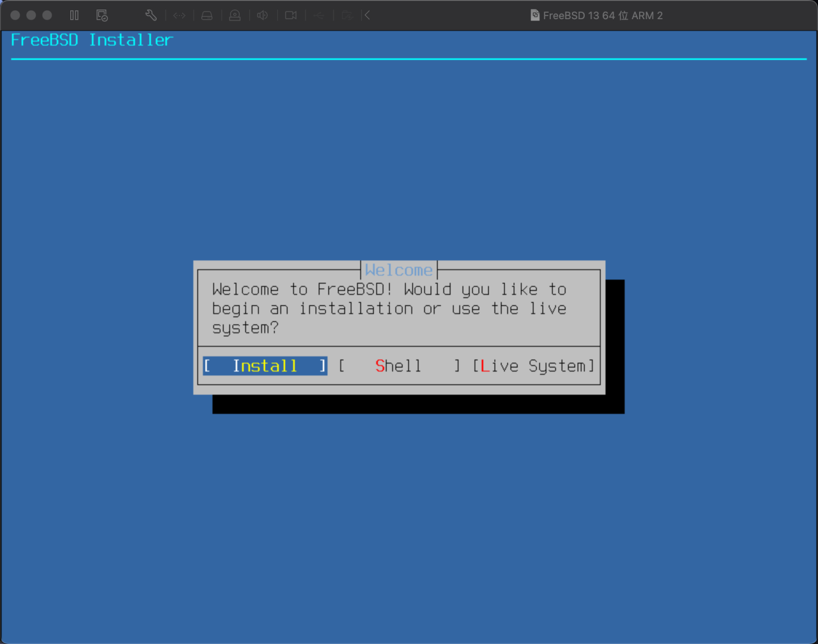Click the camera device icon
Screen dimensions: 818x644
(x=291, y=15)
